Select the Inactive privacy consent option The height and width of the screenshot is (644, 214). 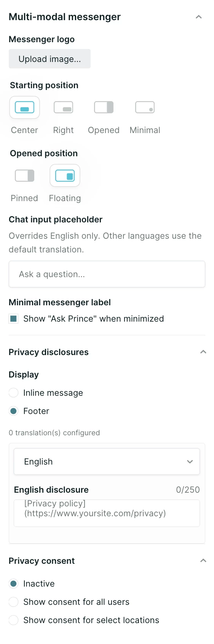(x=13, y=584)
